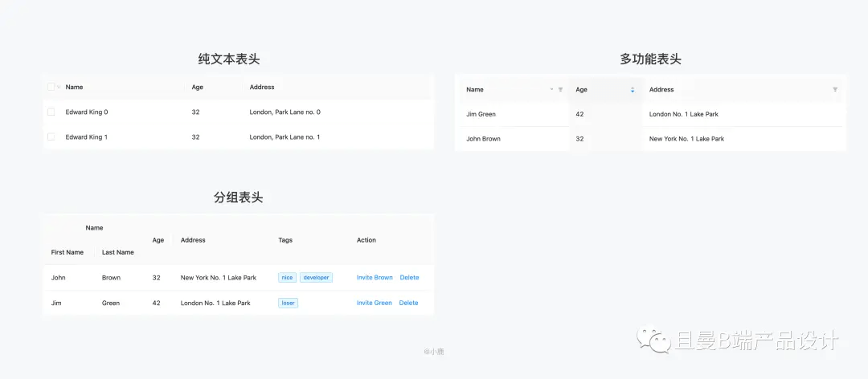Click 'New York No. 1 Lake Park' in multi-function table
This screenshot has height=379, width=868.
(686, 139)
